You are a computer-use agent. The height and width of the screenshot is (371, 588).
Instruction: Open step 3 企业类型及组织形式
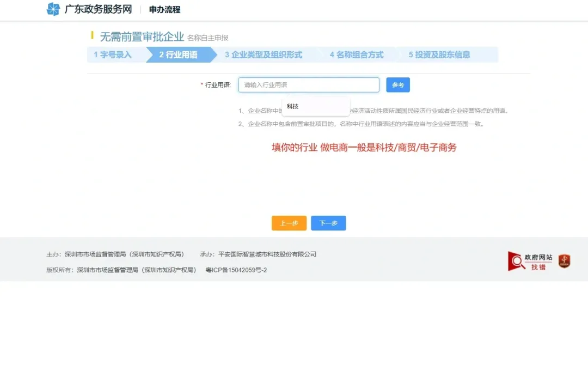pyautogui.click(x=264, y=54)
